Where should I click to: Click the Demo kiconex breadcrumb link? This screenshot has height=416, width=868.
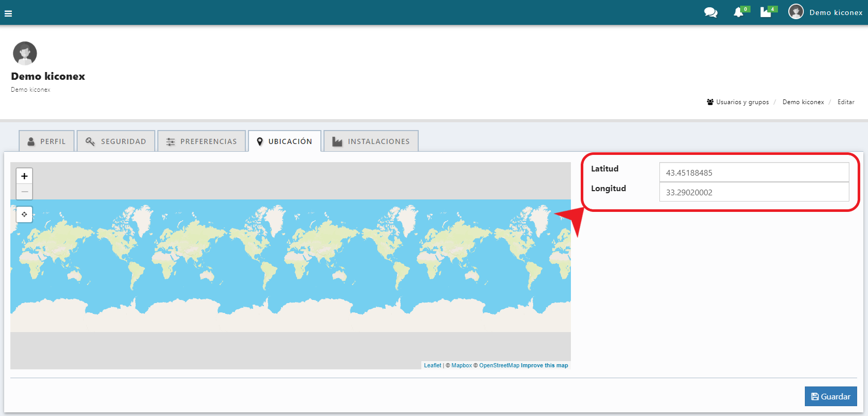[x=803, y=102]
